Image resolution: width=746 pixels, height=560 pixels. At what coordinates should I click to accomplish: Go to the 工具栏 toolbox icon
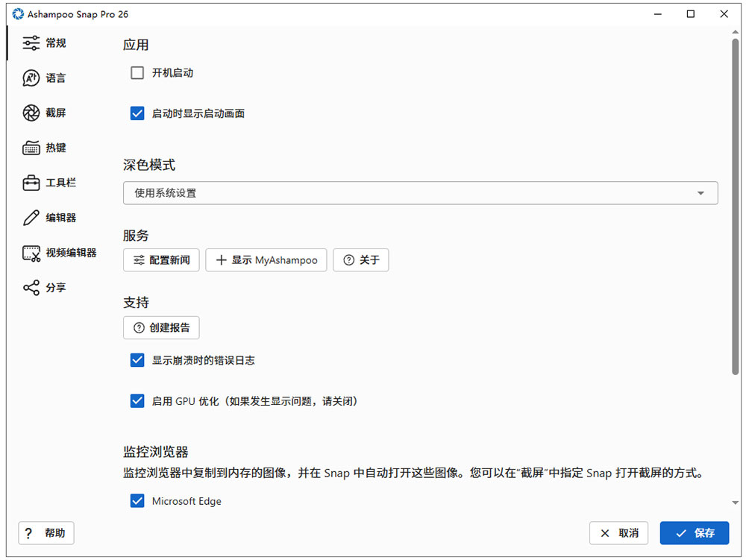pos(31,183)
